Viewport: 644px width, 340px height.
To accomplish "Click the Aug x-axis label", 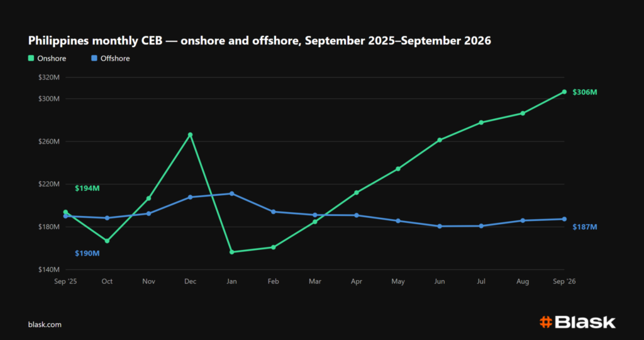I will [523, 281].
